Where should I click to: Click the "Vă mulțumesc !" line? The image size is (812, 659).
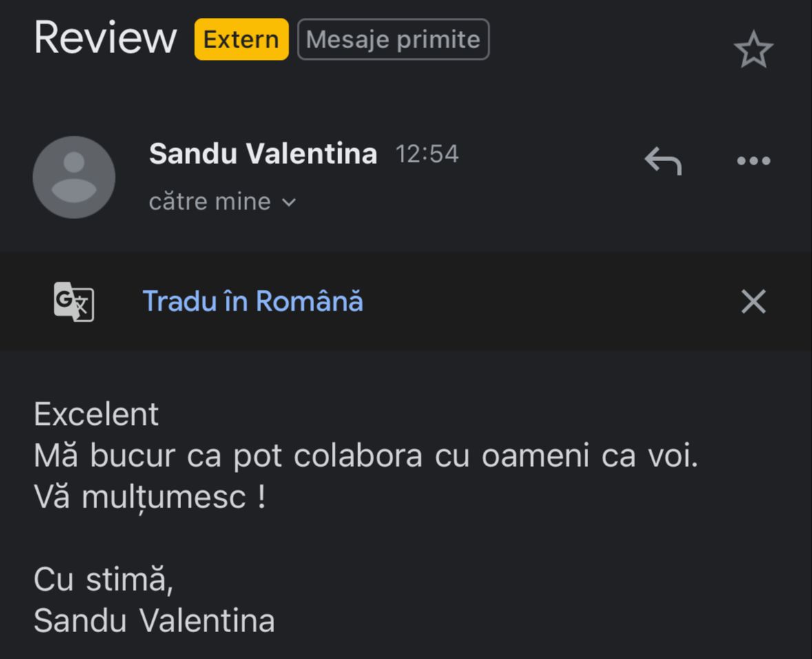149,497
